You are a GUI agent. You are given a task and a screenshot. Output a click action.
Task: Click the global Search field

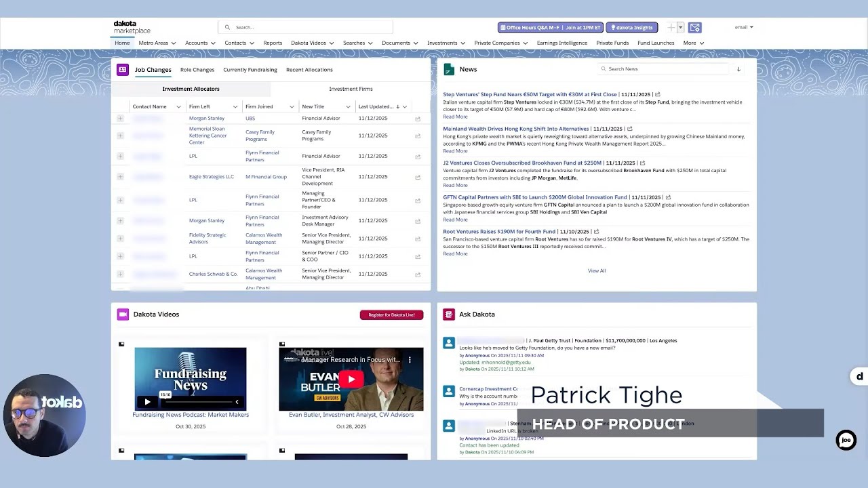[305, 27]
